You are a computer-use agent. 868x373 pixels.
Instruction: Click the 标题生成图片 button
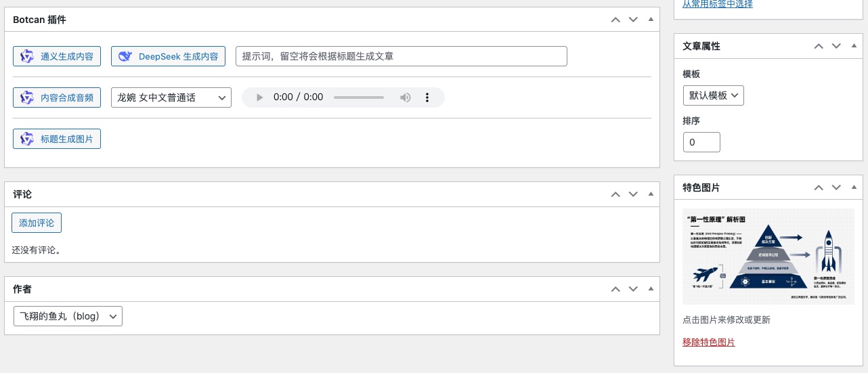tap(57, 139)
